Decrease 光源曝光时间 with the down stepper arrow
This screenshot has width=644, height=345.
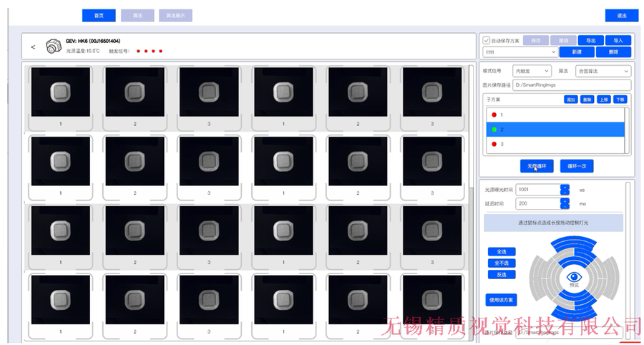click(565, 193)
